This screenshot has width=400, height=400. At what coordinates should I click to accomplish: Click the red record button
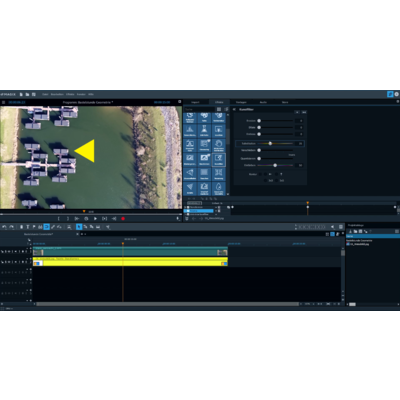123,219
